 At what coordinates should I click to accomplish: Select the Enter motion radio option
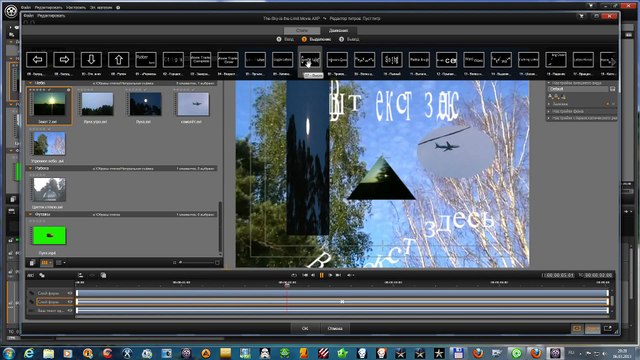point(279,39)
